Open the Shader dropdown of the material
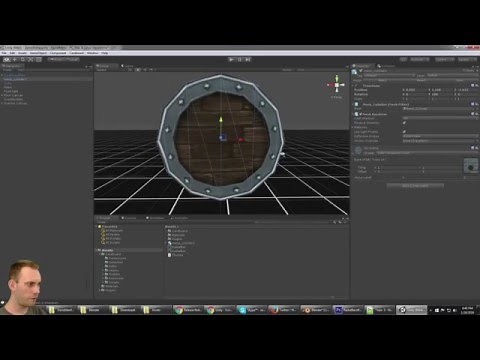Screen dimensions: 480x360 point(427,153)
